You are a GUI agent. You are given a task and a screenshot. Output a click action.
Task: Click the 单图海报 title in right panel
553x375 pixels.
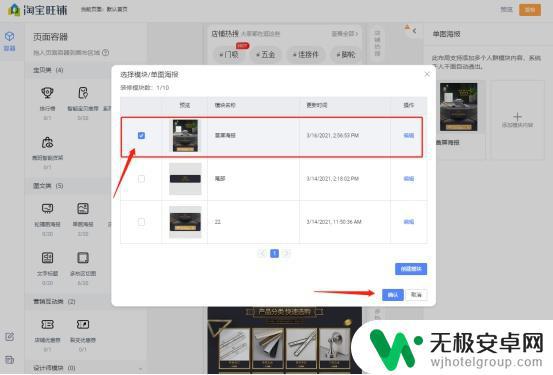point(446,34)
